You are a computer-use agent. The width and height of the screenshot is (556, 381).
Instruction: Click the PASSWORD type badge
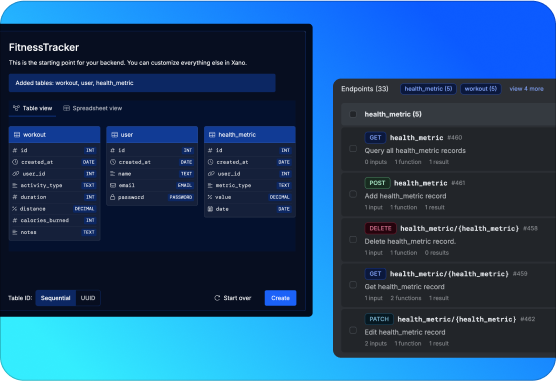point(181,197)
